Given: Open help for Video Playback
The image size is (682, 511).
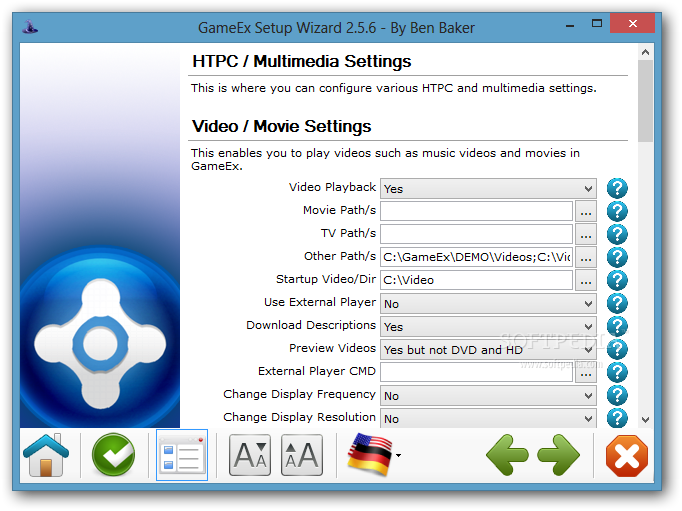Looking at the screenshot, I should [617, 188].
